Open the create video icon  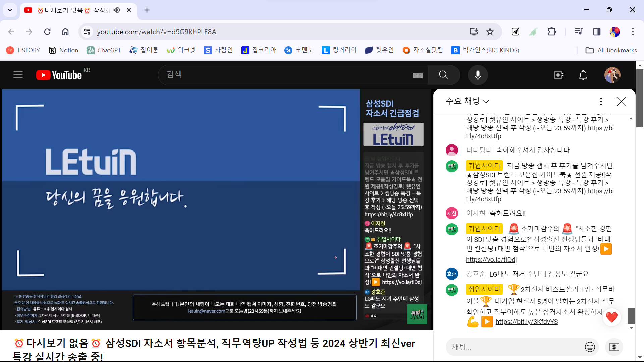tap(559, 75)
